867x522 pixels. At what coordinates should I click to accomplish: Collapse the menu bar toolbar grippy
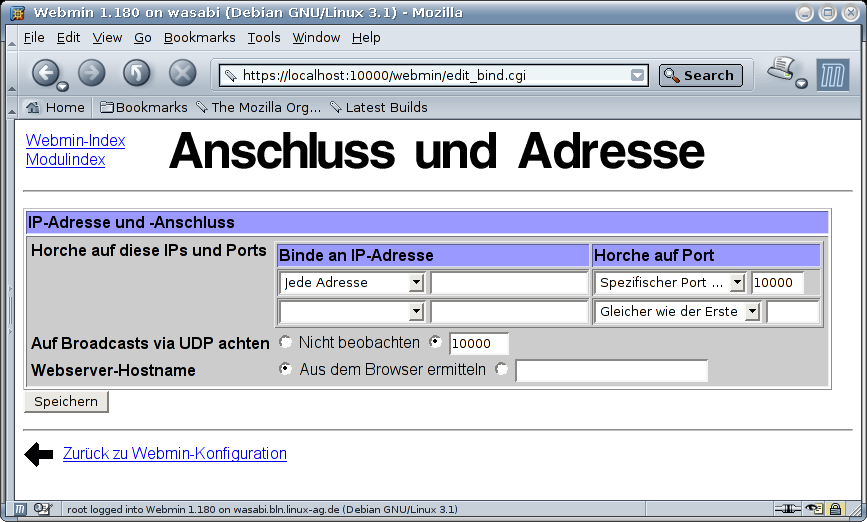tap(11, 38)
